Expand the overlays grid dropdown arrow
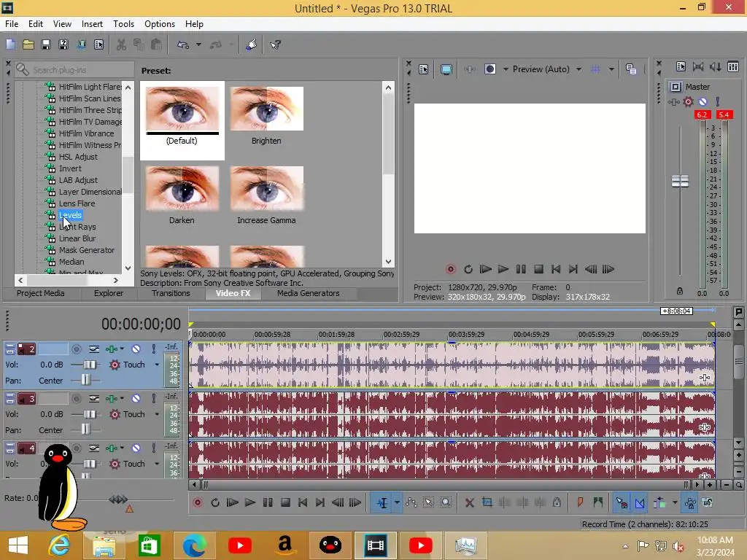This screenshot has width=747, height=560. pos(611,69)
